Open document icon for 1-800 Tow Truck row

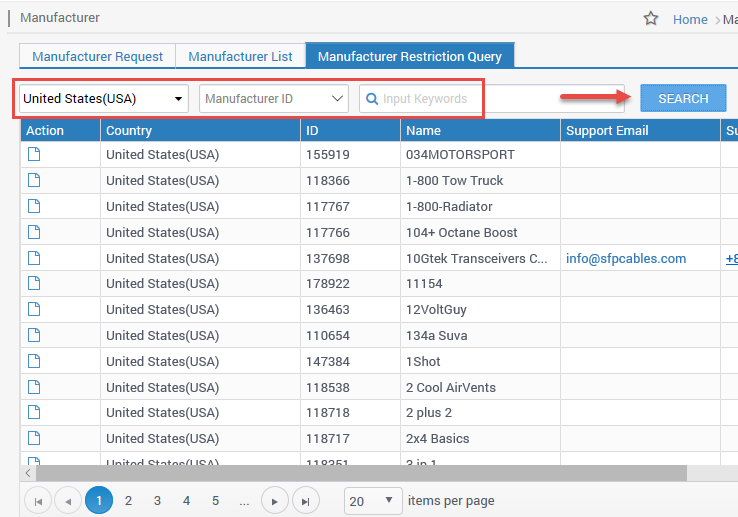click(x=34, y=180)
